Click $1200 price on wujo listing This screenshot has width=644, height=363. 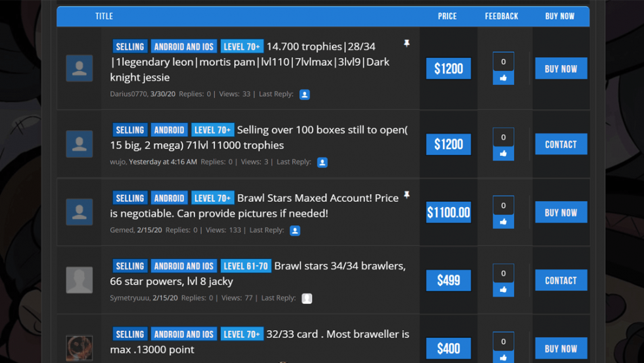tap(448, 144)
